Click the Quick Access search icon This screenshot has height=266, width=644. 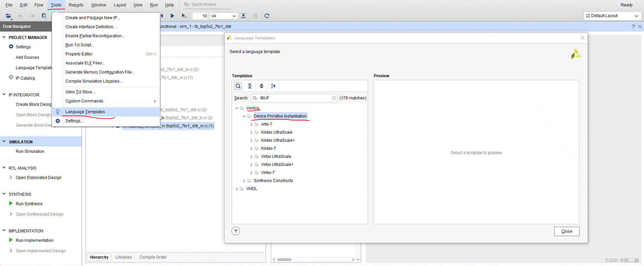187,4
